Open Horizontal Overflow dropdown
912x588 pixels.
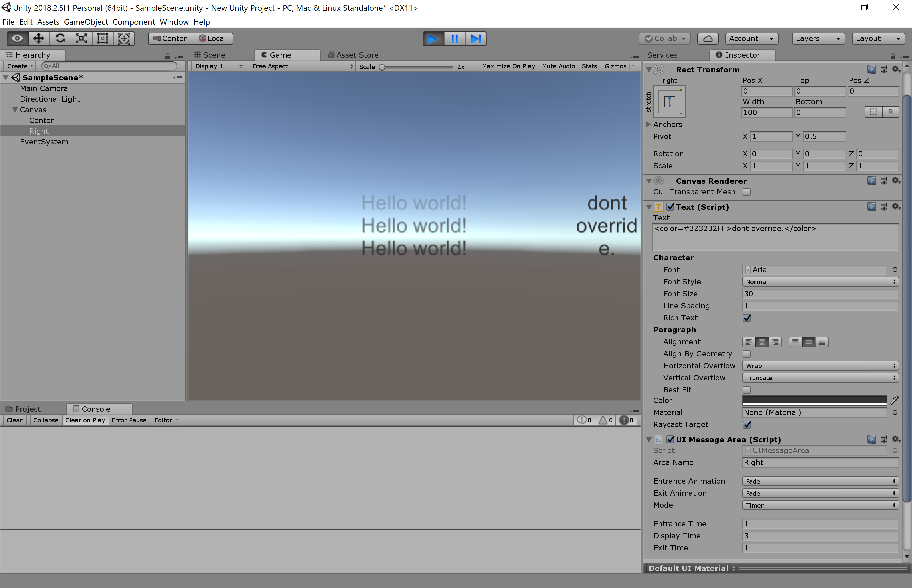point(820,365)
